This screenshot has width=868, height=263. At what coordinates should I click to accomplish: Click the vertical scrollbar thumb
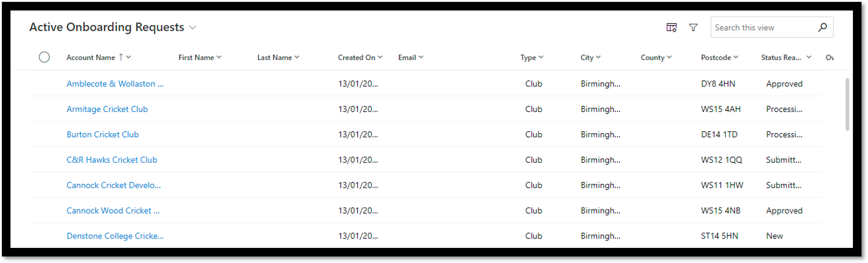[847, 104]
